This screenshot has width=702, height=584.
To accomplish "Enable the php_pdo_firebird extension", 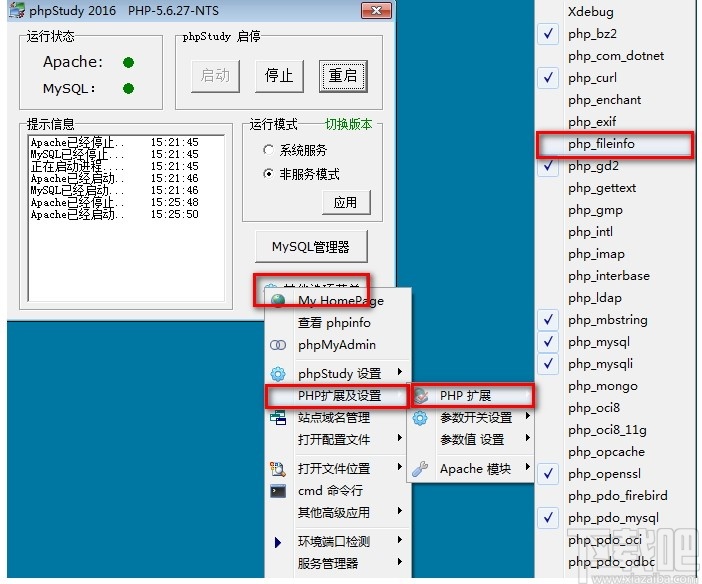I will pos(617,496).
